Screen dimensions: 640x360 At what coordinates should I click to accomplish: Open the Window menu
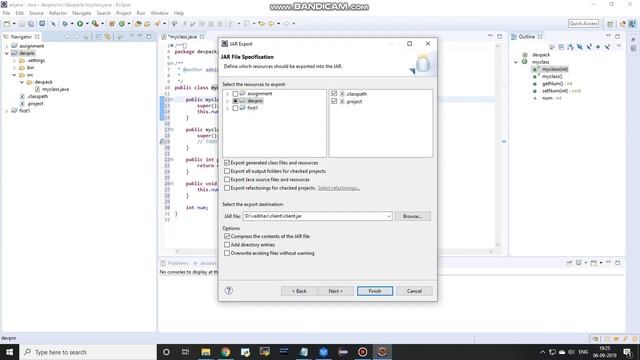159,13
